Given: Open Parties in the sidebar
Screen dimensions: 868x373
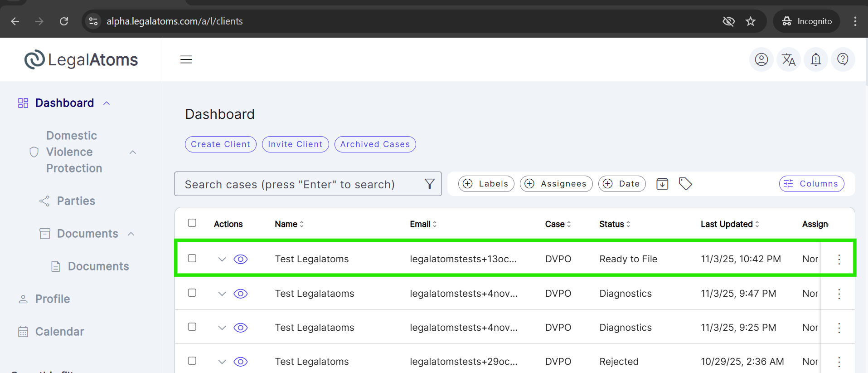Looking at the screenshot, I should click(76, 201).
